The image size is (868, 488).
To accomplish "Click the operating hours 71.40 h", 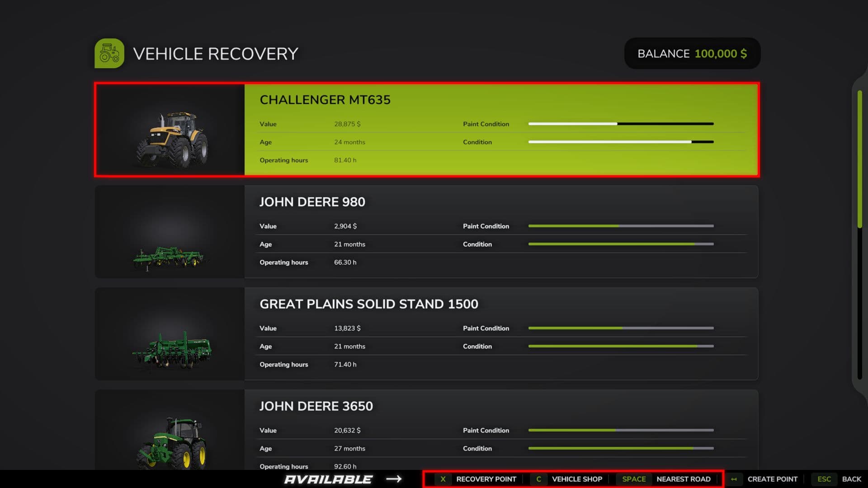I will click(345, 364).
